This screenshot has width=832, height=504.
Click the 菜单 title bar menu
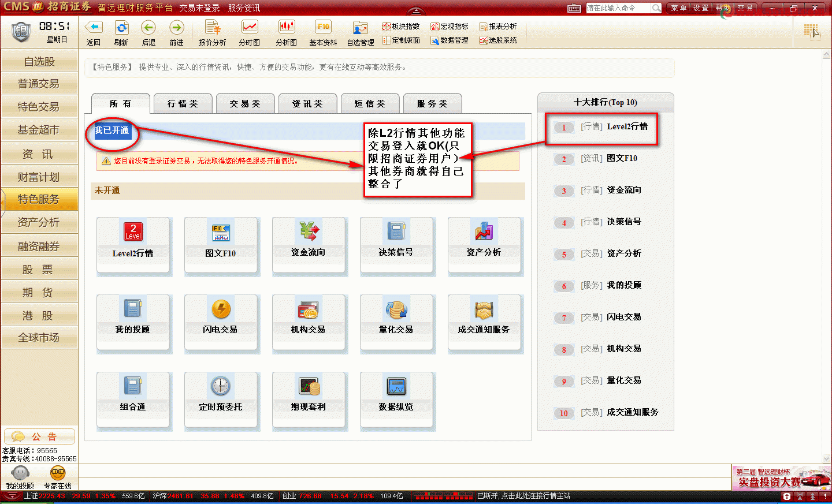coord(678,8)
